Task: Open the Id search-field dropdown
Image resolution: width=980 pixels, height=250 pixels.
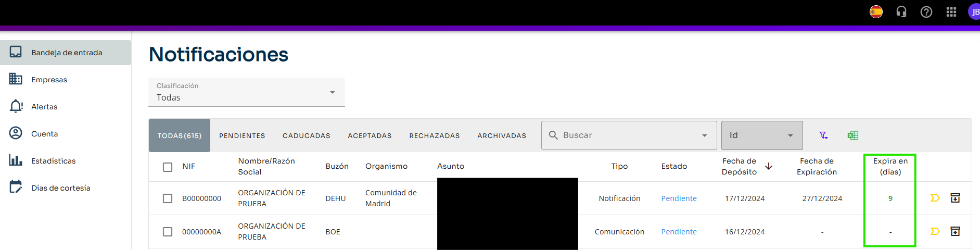Action: pos(762,135)
